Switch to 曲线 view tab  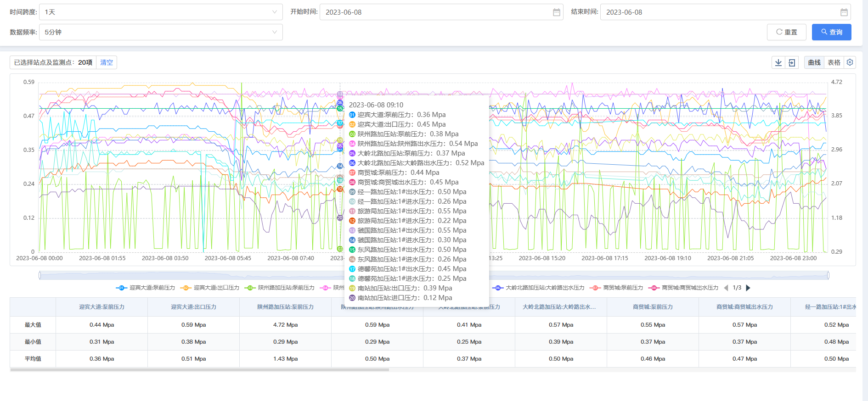[x=814, y=63]
